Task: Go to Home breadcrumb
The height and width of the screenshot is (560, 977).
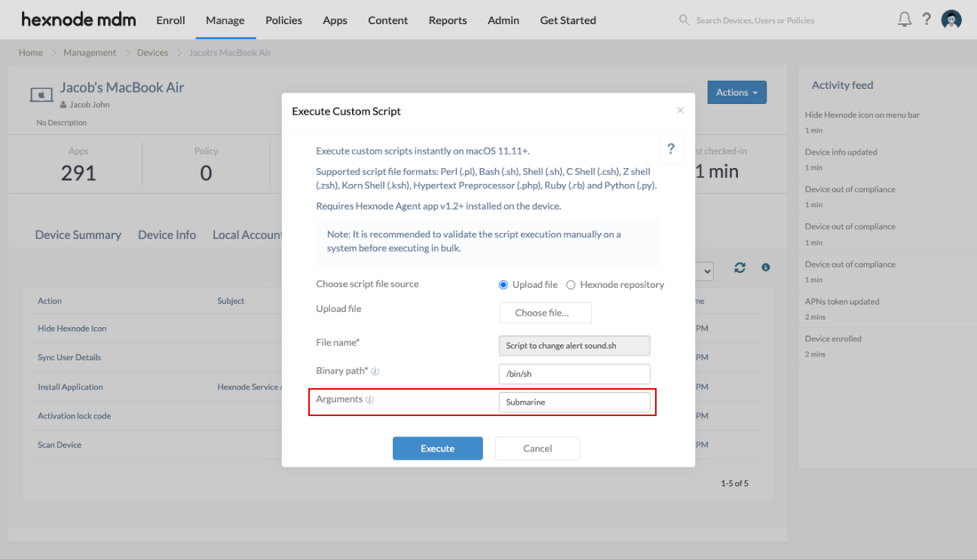Action: point(31,53)
